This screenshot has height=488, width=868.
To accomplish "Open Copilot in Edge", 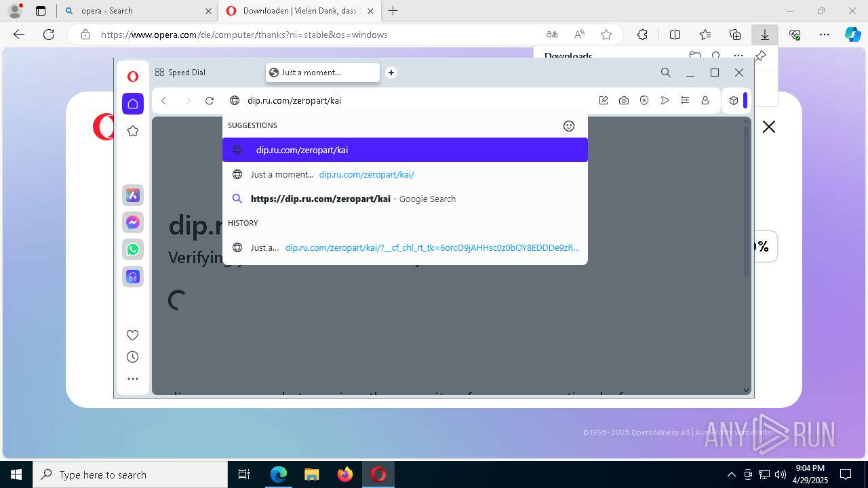I will [852, 35].
